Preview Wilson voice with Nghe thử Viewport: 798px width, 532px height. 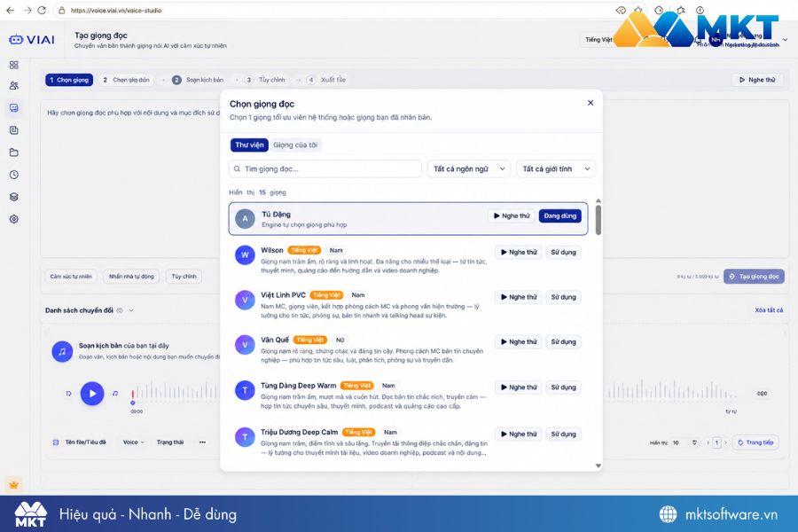[x=519, y=253]
